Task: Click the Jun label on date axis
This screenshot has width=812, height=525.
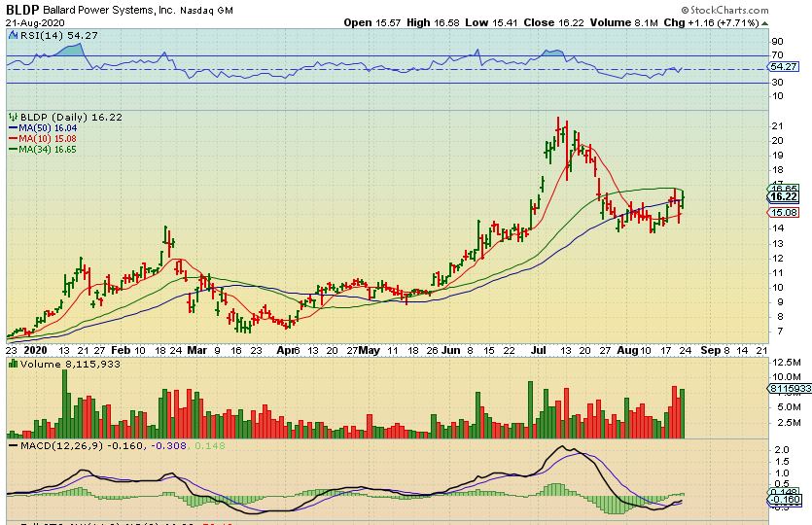Action: (451, 351)
